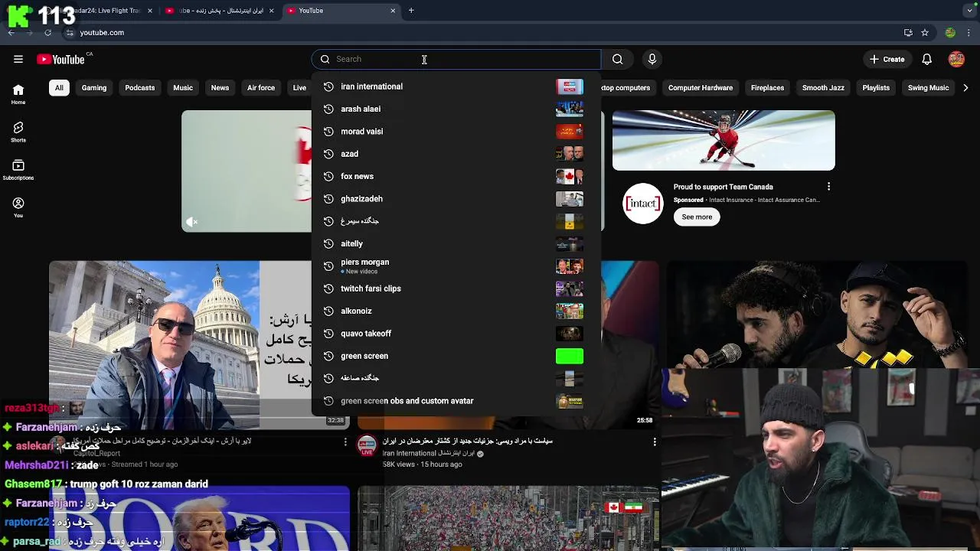This screenshot has width=980, height=551.
Task: Focus the YouTube search box
Action: click(456, 59)
